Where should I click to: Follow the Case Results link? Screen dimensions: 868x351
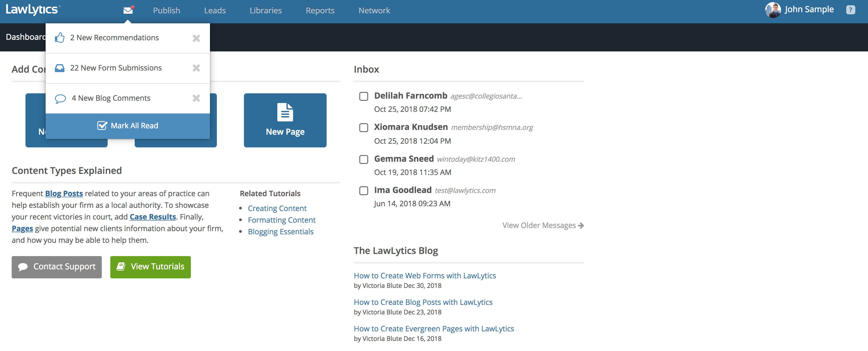[153, 217]
